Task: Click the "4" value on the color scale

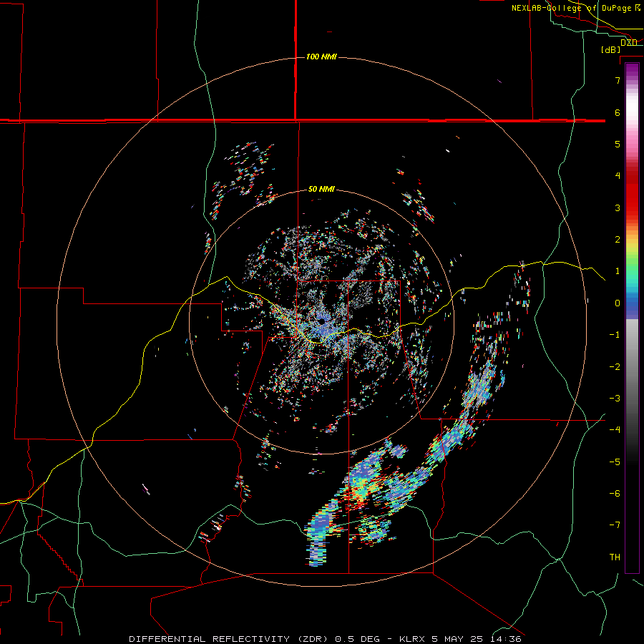Action: pos(618,176)
